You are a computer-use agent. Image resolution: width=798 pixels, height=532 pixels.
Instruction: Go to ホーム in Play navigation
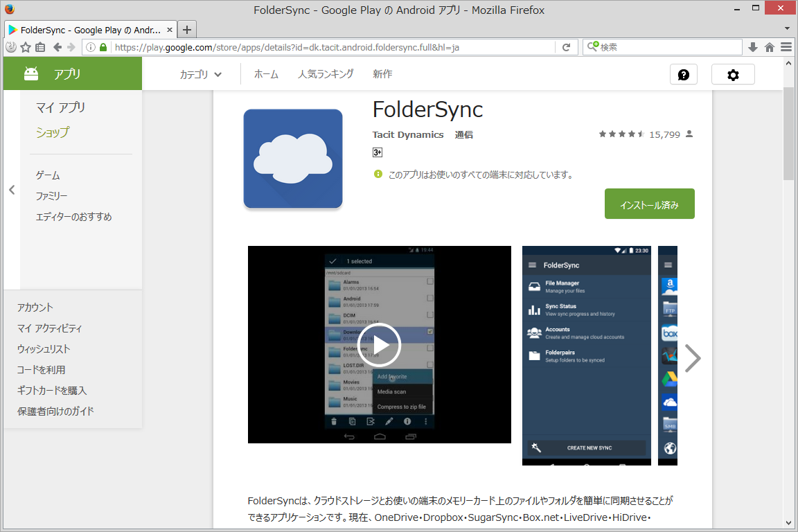coord(266,74)
